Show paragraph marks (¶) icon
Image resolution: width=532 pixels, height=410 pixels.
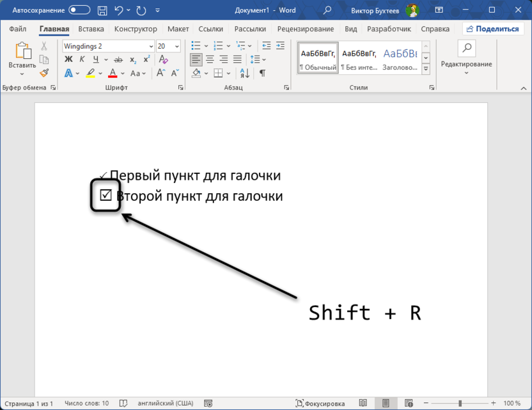point(262,74)
